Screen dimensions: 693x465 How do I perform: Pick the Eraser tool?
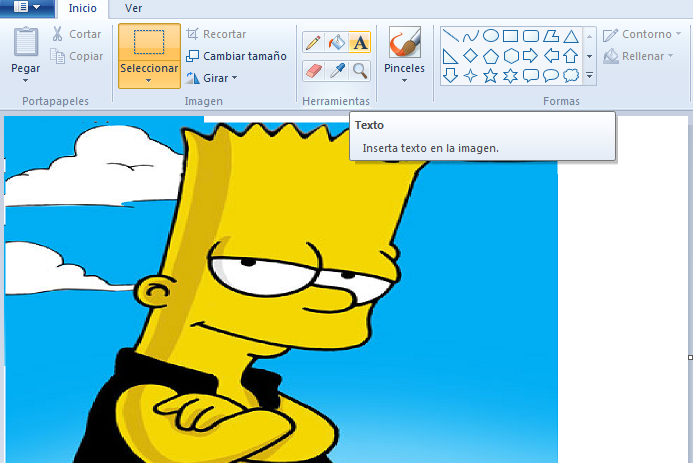point(313,70)
